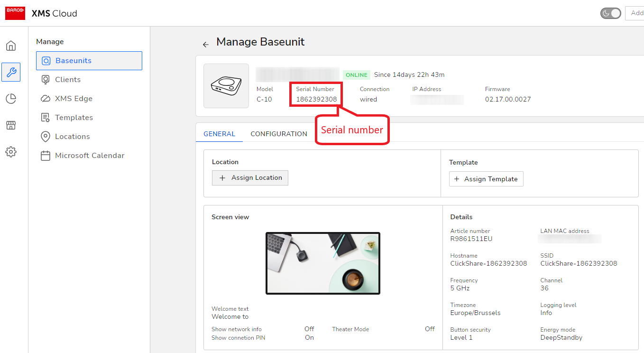Click the Home icon in left rail

(11, 46)
